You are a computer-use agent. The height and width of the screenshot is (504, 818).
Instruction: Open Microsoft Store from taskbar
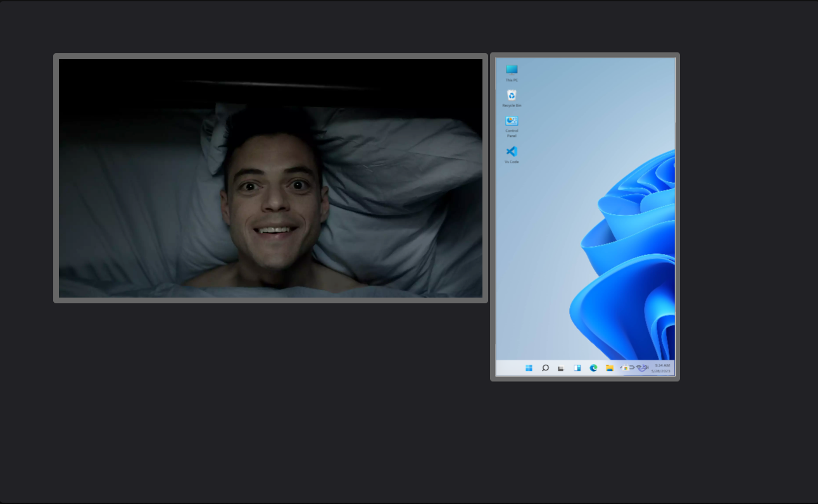[626, 367]
